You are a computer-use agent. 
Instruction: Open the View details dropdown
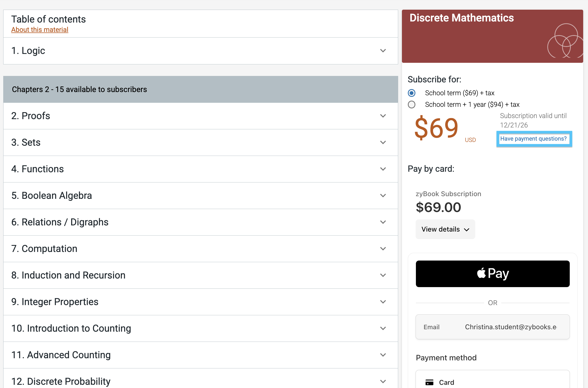click(445, 229)
